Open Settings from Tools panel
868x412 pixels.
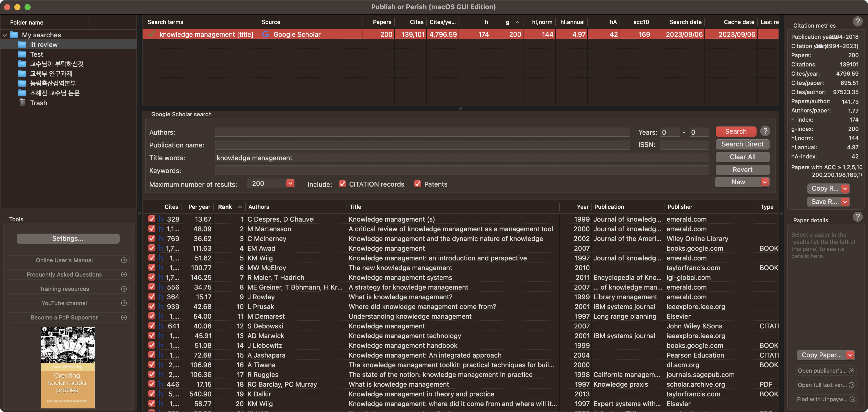pyautogui.click(x=68, y=238)
